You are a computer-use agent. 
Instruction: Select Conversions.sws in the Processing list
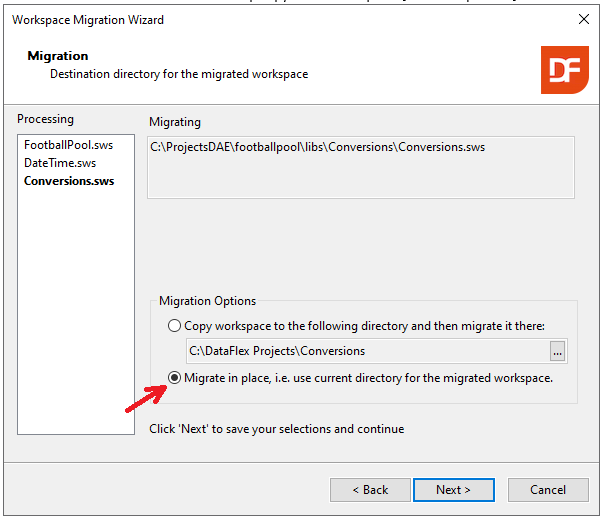(69, 181)
